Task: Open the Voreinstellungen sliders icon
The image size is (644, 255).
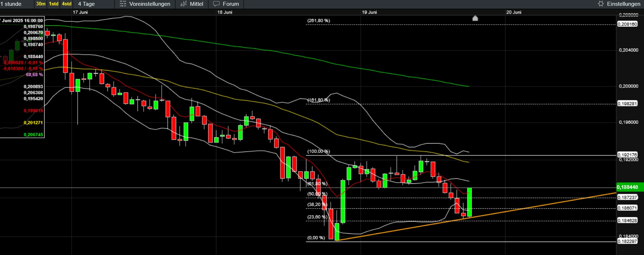Action: coord(123,4)
